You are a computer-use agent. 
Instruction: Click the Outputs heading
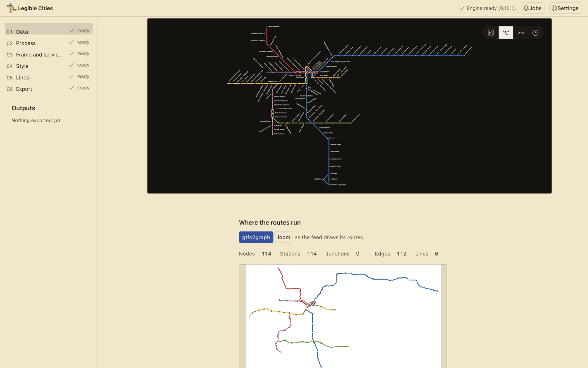coord(24,108)
